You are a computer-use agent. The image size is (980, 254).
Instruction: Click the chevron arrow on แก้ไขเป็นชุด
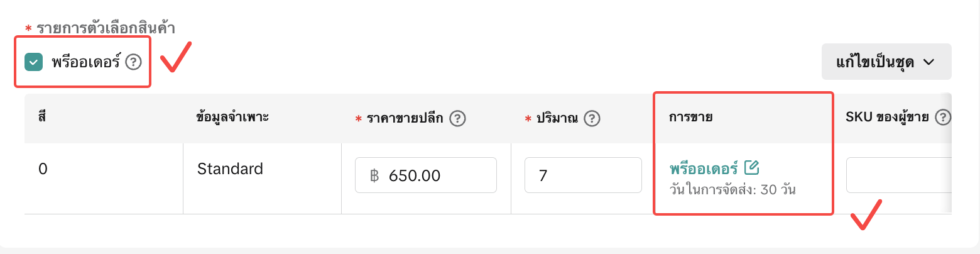[x=929, y=62]
